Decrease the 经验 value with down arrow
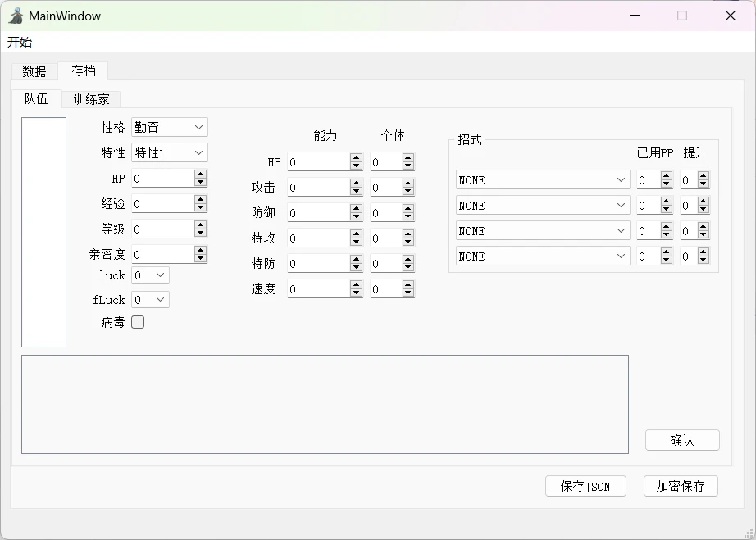Viewport: 756px width, 540px height. point(201,208)
